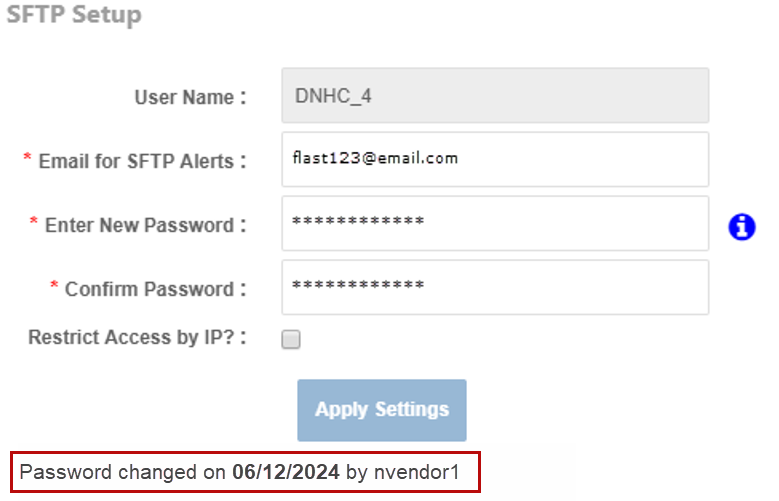Screen dimensions: 779x501
Task: Click into the Enter New Password field
Action: coord(495,223)
